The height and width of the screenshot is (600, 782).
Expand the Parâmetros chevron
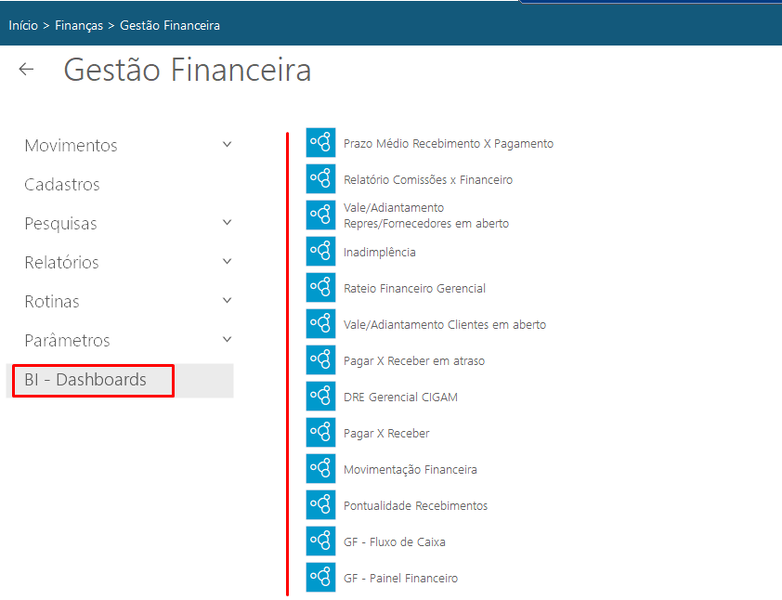pos(227,340)
